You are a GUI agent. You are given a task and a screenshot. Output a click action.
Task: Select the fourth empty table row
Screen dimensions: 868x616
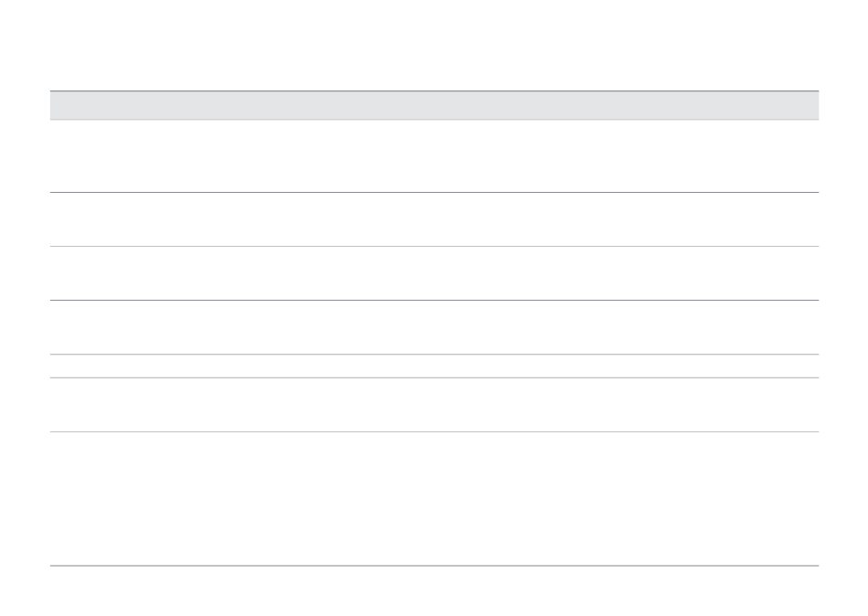pyautogui.click(x=434, y=327)
